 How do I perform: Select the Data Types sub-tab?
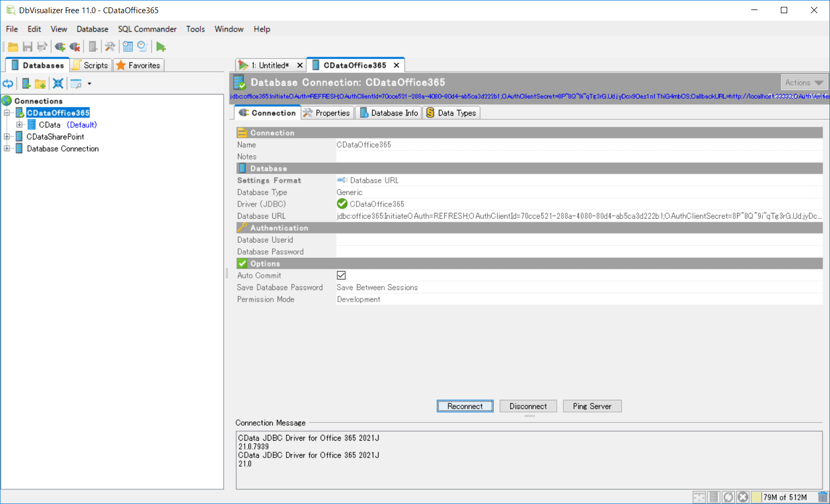451,113
